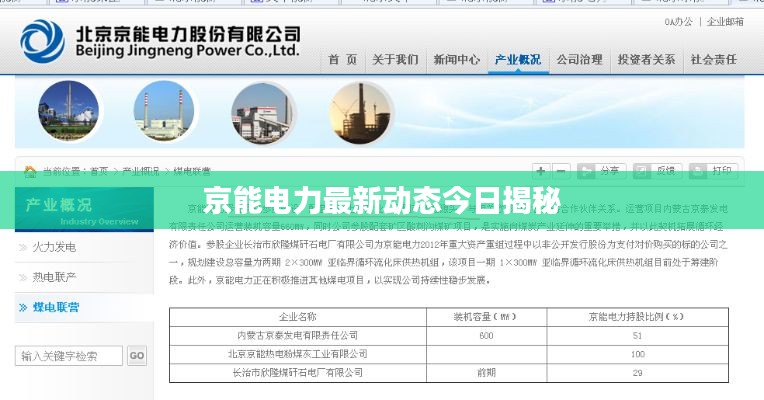
Task: Click the share (分享) icon button
Action: 599,171
